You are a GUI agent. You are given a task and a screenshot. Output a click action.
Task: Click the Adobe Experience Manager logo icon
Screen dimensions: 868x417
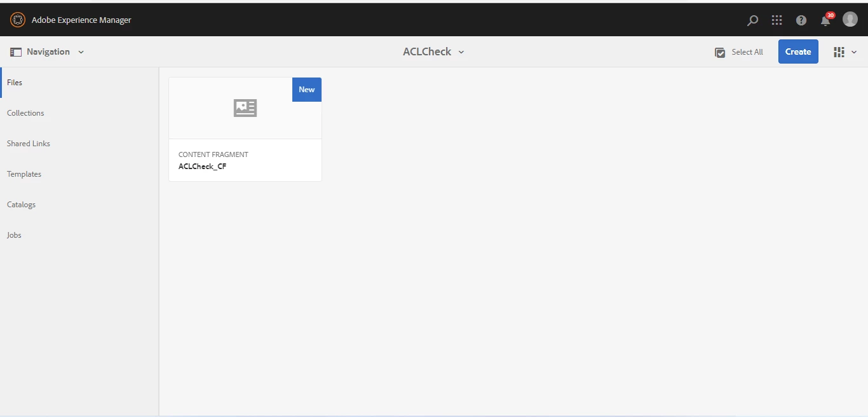[x=18, y=20]
